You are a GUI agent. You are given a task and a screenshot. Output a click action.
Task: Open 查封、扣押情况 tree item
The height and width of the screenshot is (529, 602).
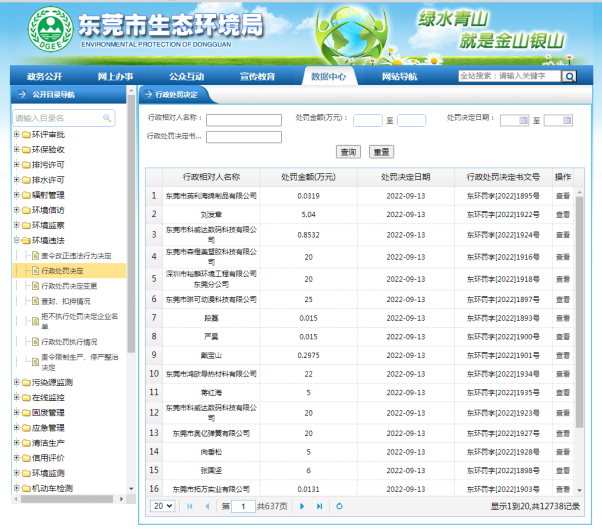click(66, 301)
